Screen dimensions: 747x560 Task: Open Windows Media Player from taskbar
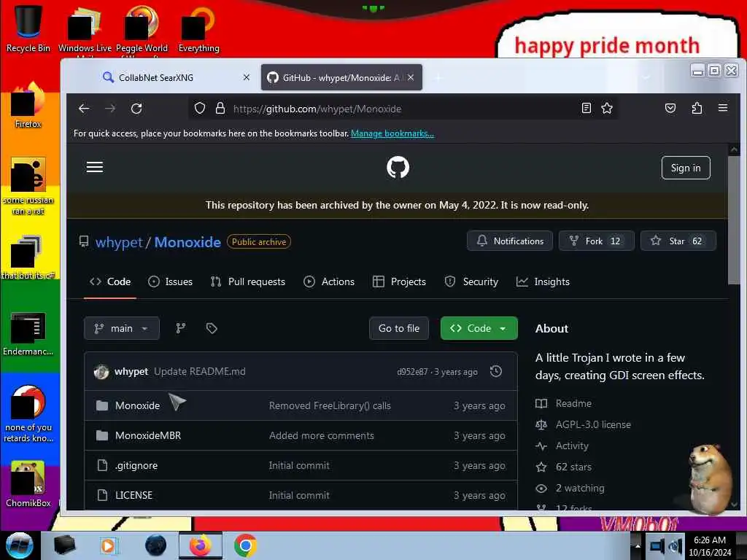point(108,545)
